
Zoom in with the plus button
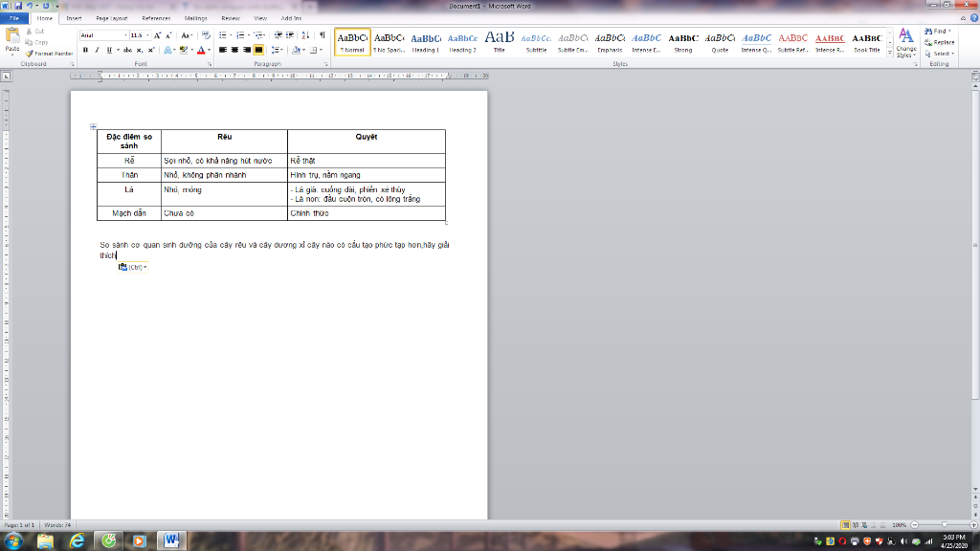[973, 525]
